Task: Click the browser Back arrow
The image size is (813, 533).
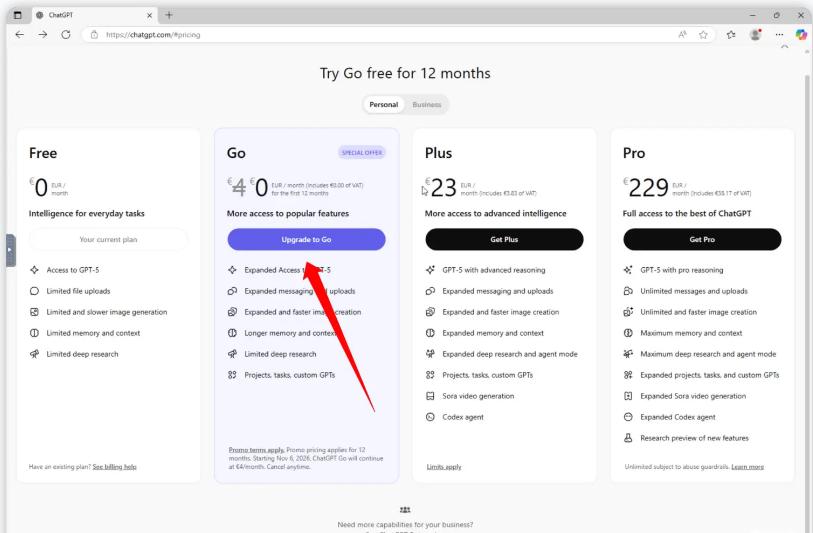Action: pos(13,35)
